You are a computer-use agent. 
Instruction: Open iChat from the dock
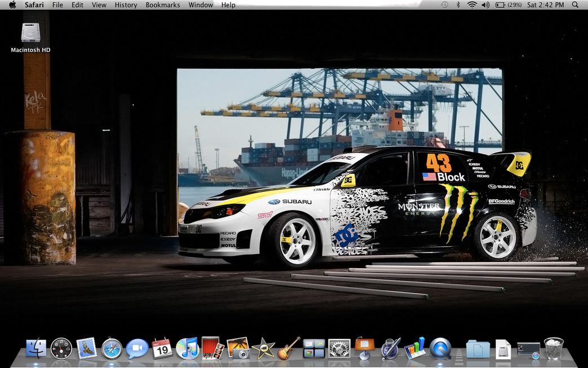[x=137, y=348]
